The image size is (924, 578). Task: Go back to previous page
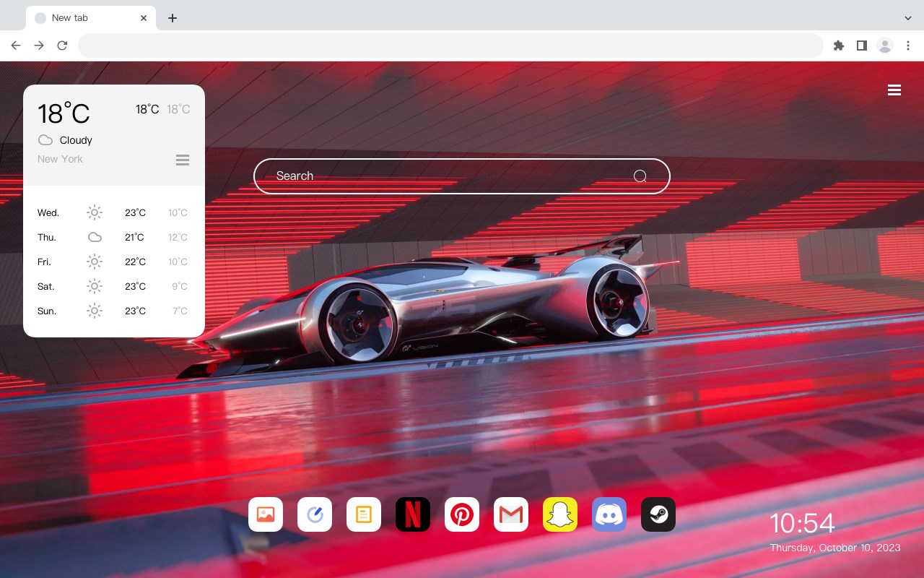16,46
